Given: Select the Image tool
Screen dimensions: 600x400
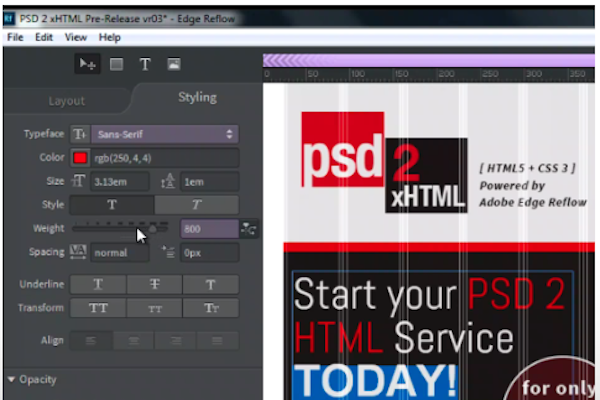Looking at the screenshot, I should (174, 64).
